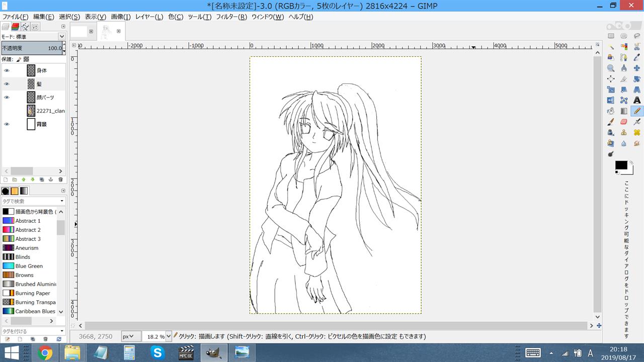Image resolution: width=644 pixels, height=362 pixels.
Task: Duplicate the selected layer button
Action: 42,179
